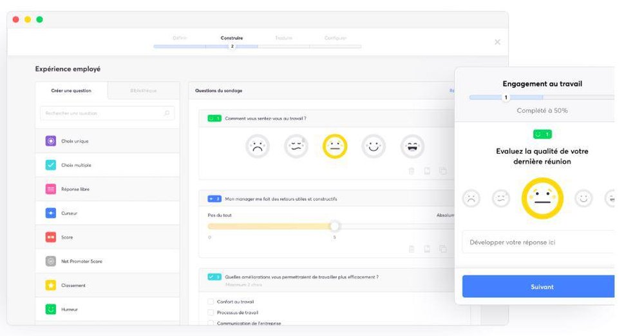Pick the Curseur question type icon

click(50, 213)
